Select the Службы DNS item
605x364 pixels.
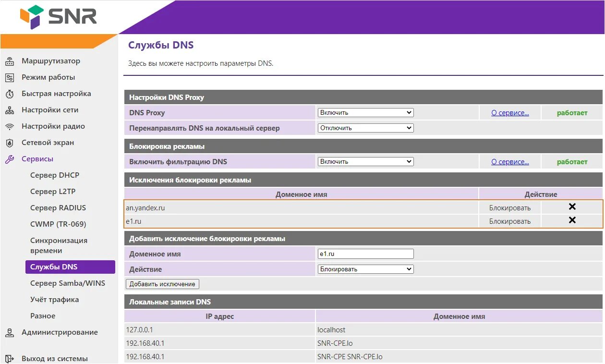70,267
